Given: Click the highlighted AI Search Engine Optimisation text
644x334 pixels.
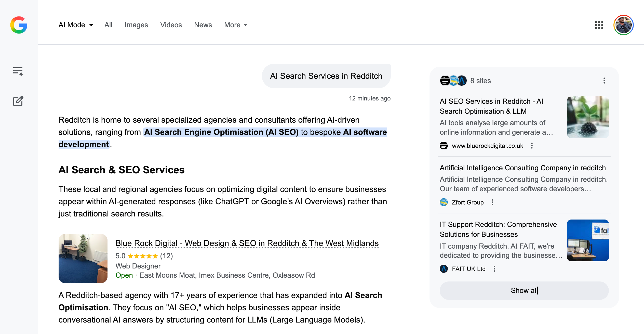Looking at the screenshot, I should (221, 132).
